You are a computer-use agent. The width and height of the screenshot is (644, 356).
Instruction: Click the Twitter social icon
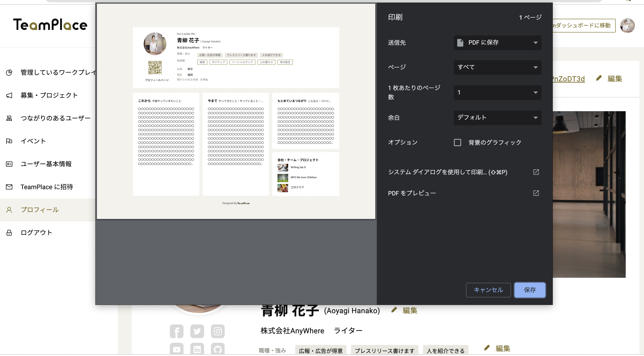point(197,331)
